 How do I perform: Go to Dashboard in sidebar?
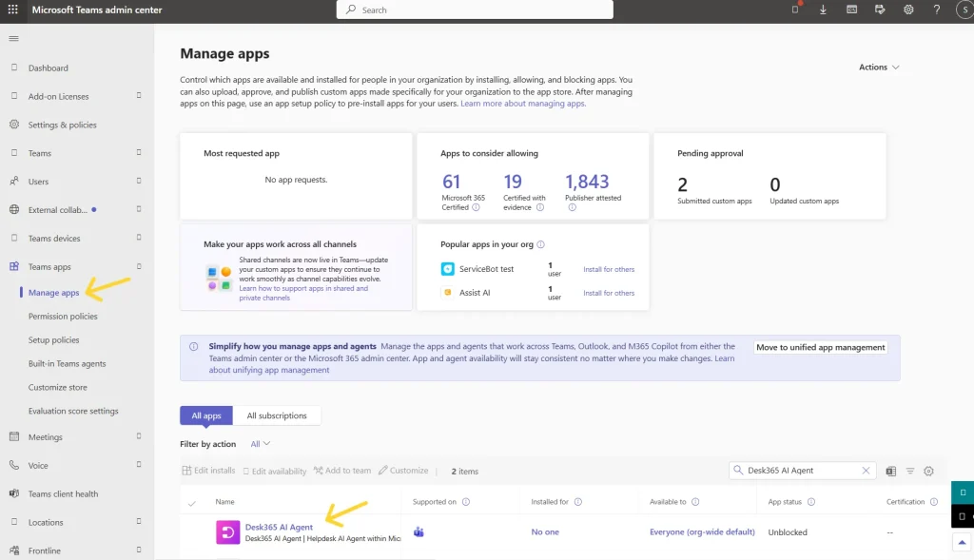[x=48, y=68]
